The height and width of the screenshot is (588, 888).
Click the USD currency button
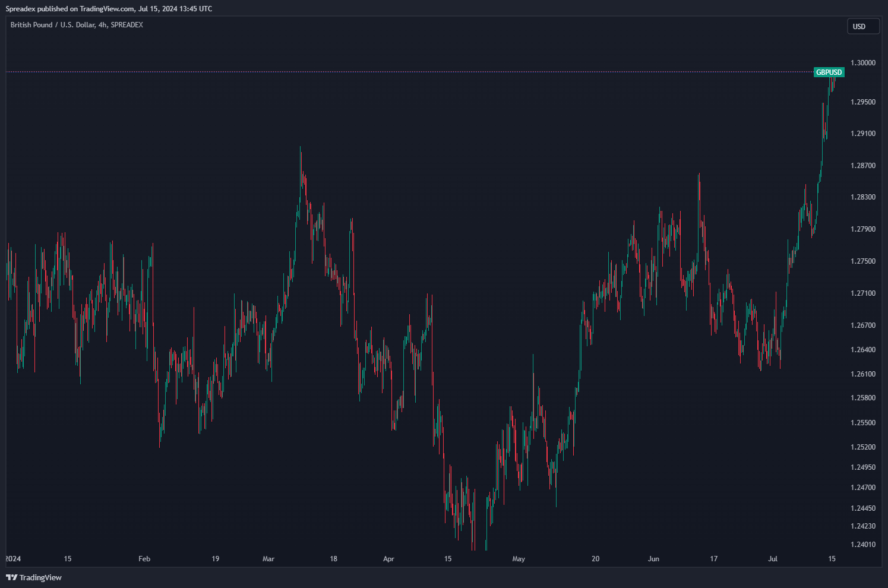[862, 26]
